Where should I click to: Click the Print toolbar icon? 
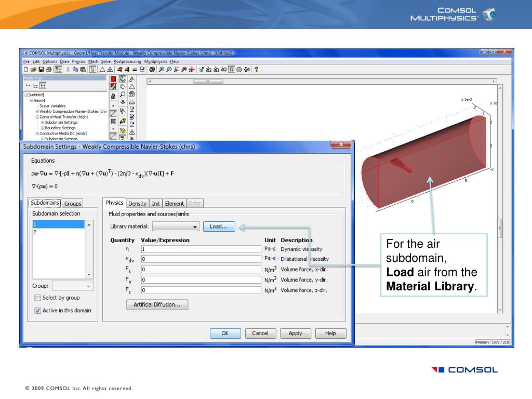(x=48, y=70)
